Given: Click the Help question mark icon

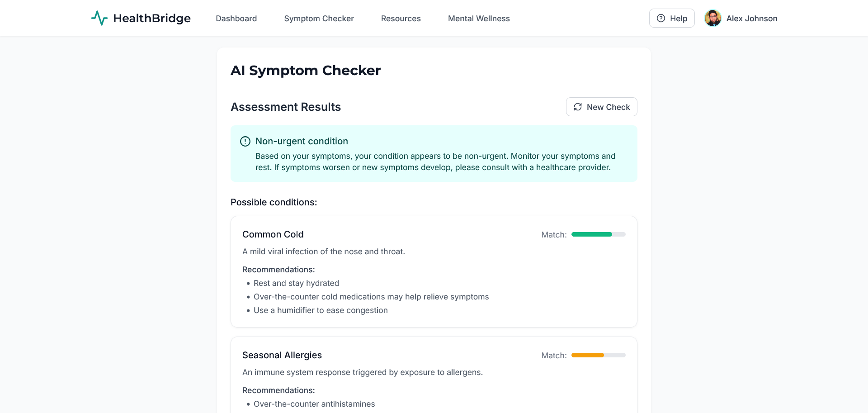Looking at the screenshot, I should click(661, 18).
